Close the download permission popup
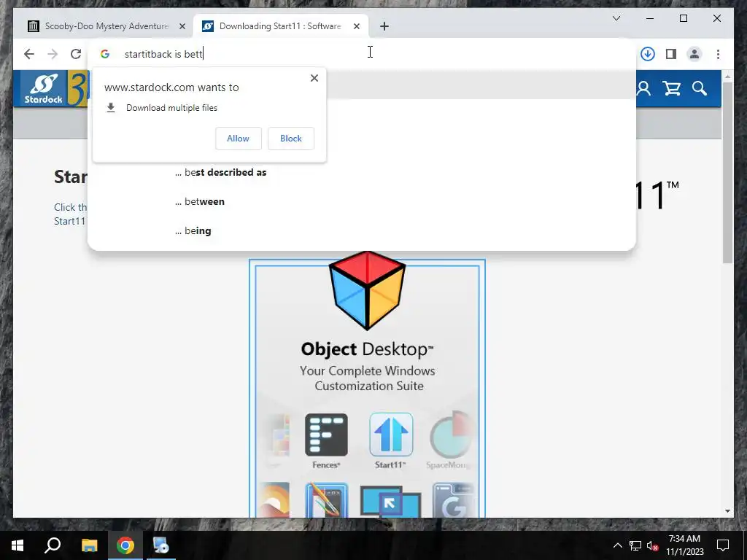747x560 pixels. point(314,78)
